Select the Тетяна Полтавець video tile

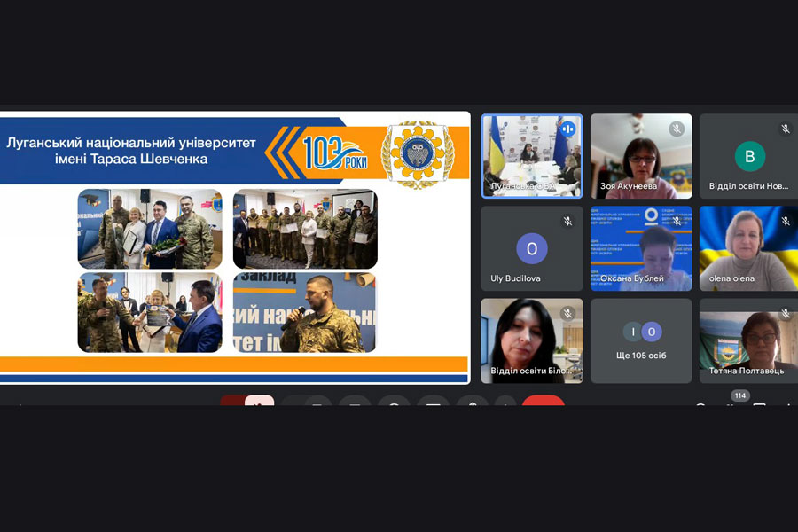click(748, 340)
